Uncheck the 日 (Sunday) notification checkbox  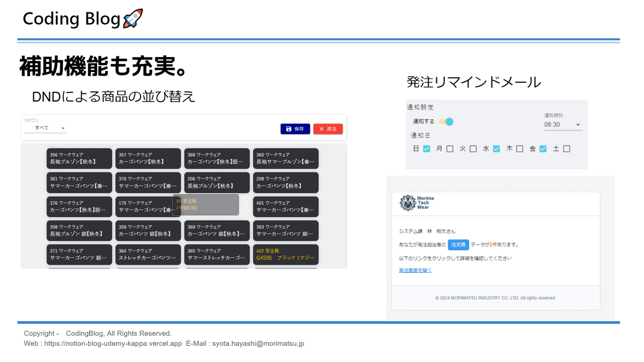tap(426, 149)
